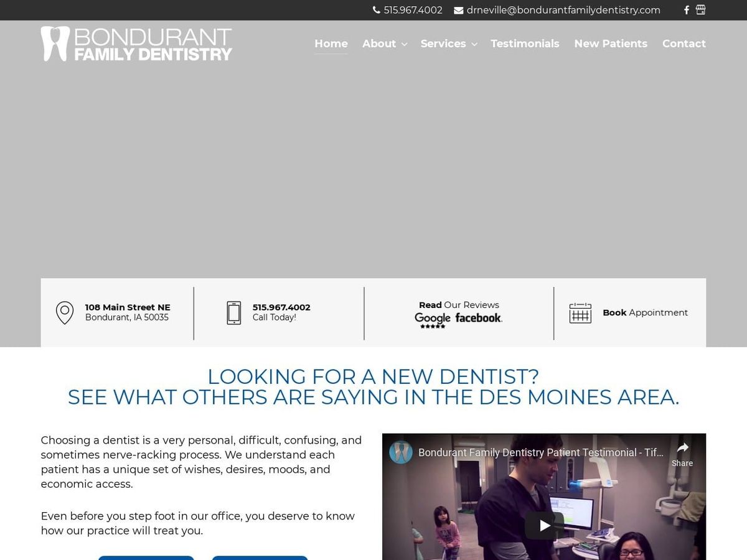Viewport: 747px width, 560px height.
Task: Click Read Our Reviews text
Action: point(459,305)
